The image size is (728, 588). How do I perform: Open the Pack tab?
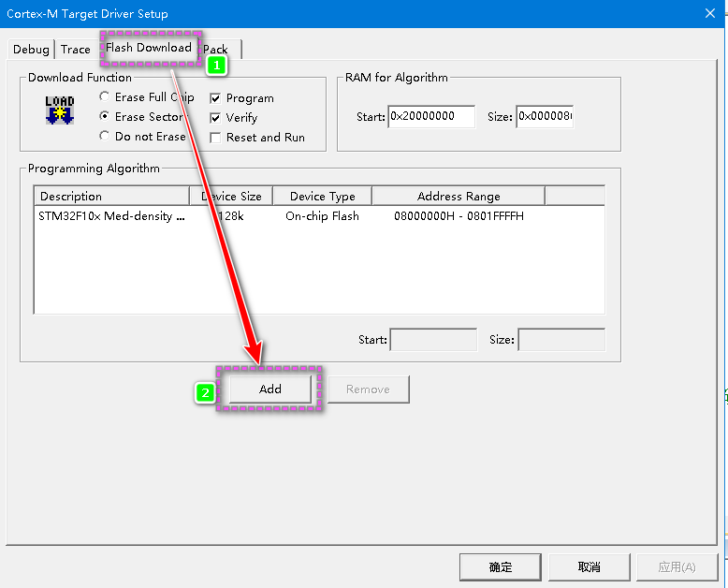215,50
